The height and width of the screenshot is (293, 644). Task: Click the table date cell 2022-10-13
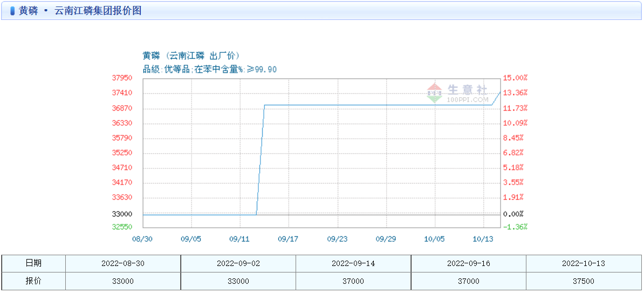coord(584,263)
